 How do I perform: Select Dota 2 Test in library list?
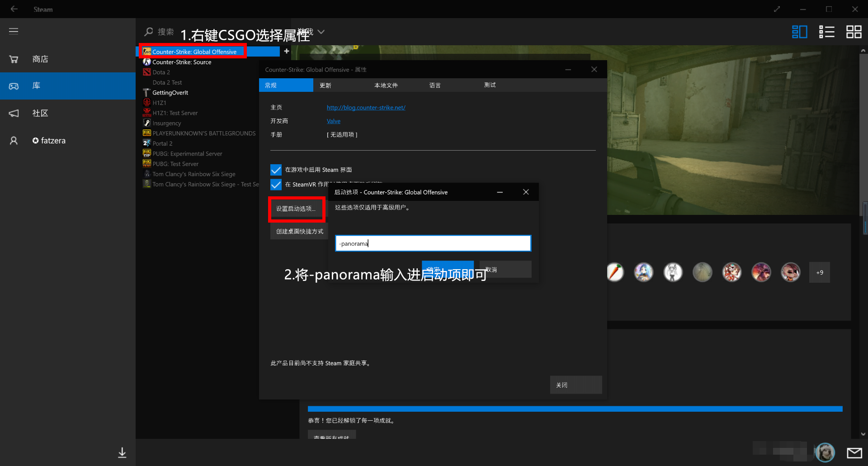(x=167, y=82)
